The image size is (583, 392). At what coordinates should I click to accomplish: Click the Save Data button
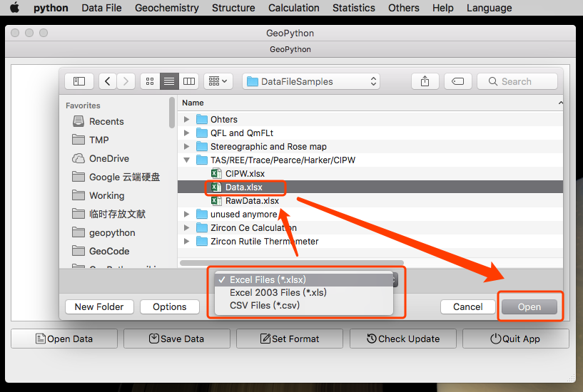pos(177,339)
